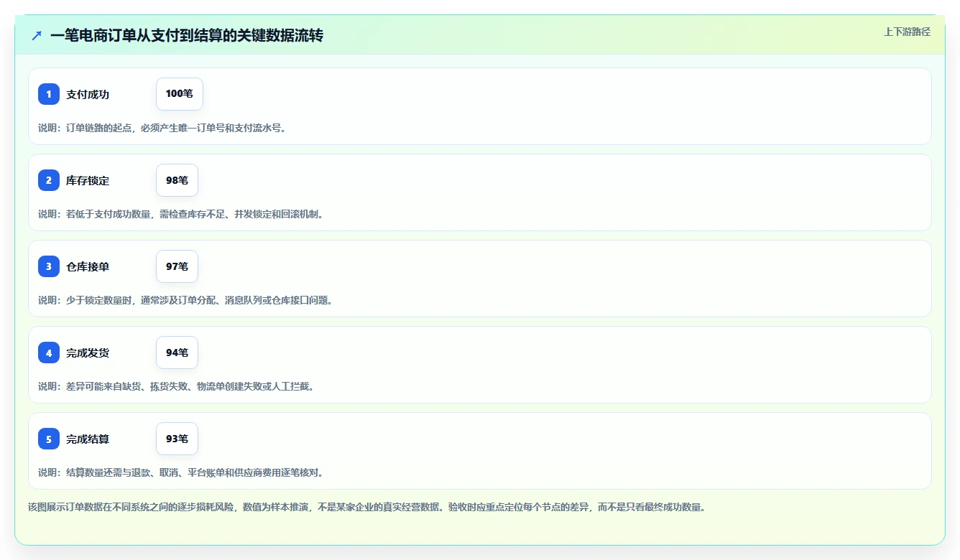Click the 94笔 value chip
The height and width of the screenshot is (560, 960).
point(177,353)
